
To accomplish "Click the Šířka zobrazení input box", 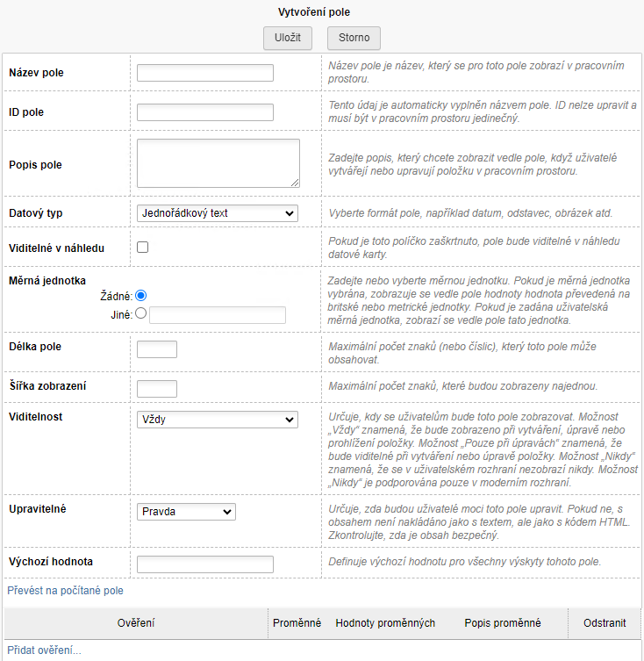I will pyautogui.click(x=157, y=388).
